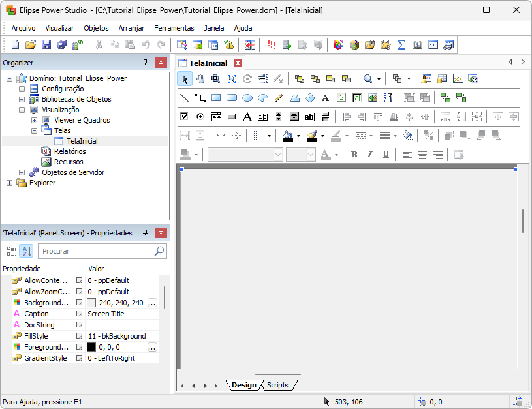Switch to the Scripts tab
Screen dimensions: 532x409
277,386
